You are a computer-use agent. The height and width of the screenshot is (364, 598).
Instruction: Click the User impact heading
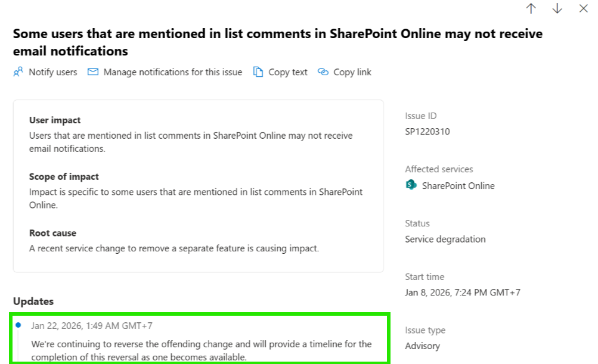(55, 120)
